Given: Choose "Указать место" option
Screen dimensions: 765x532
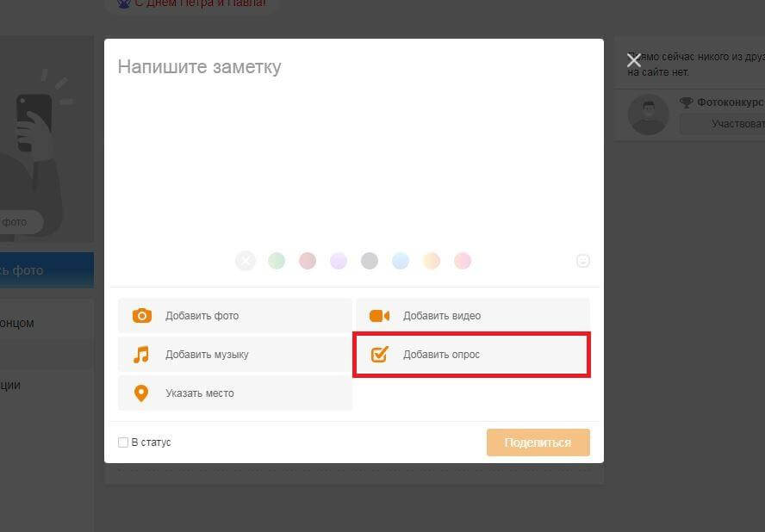Looking at the screenshot, I should (x=200, y=393).
